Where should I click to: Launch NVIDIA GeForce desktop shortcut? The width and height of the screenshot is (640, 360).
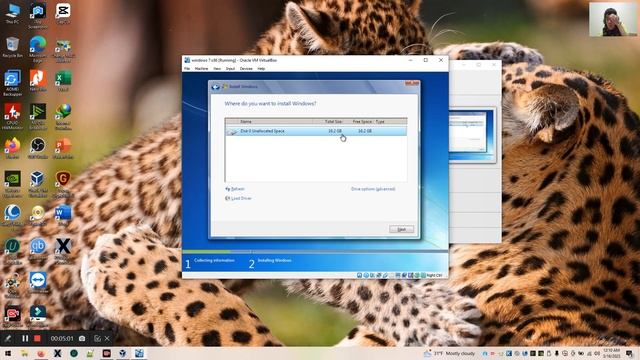12,184
